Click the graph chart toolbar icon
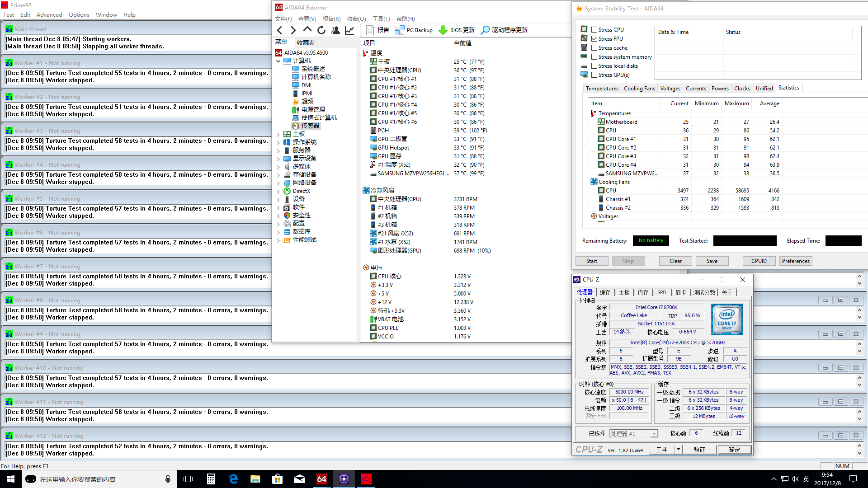868x488 pixels. coord(349,30)
